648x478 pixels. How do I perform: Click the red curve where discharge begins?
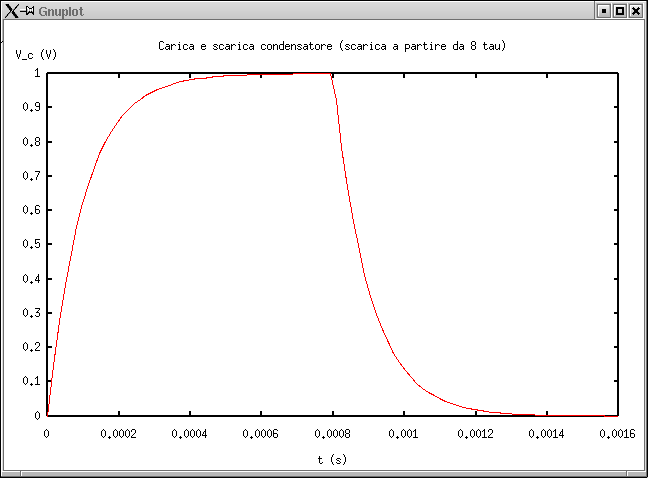coord(330,74)
